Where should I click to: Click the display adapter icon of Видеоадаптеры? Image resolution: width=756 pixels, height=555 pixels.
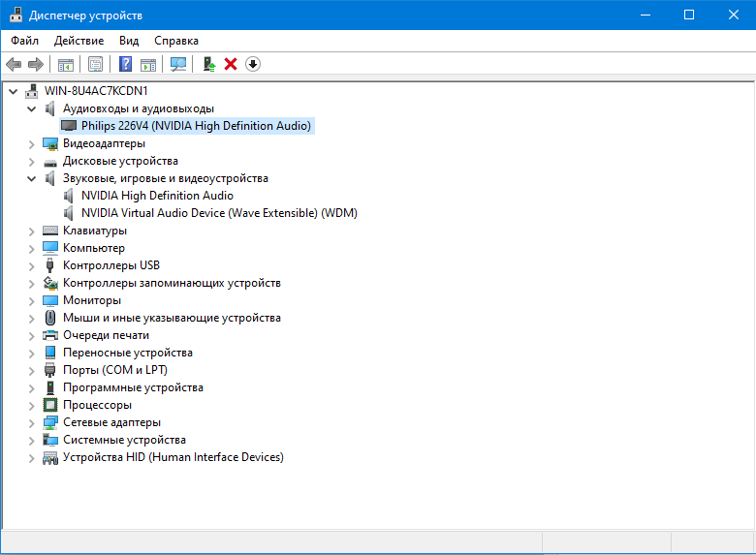point(50,143)
